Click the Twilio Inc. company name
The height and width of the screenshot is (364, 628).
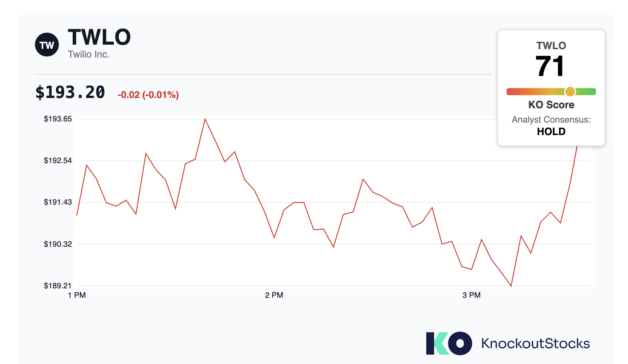(89, 54)
